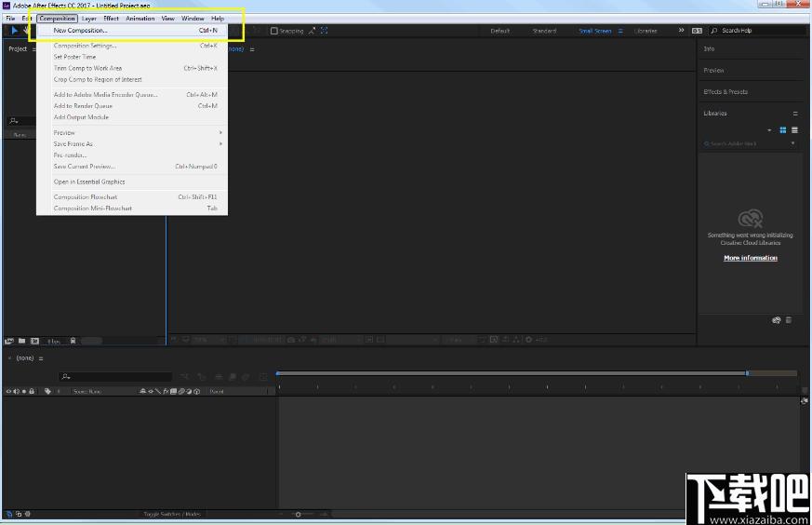
Task: Open Libraries selection dropdown arrow
Action: 769,130
